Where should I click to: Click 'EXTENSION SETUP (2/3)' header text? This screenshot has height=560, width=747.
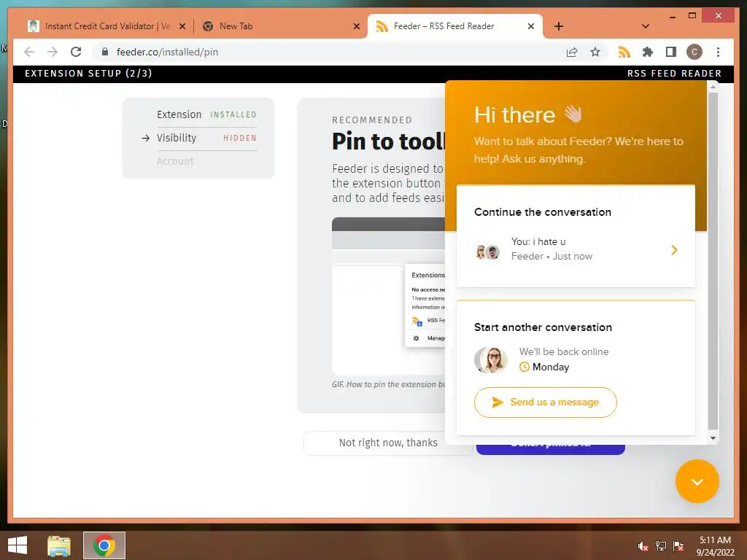pos(88,74)
